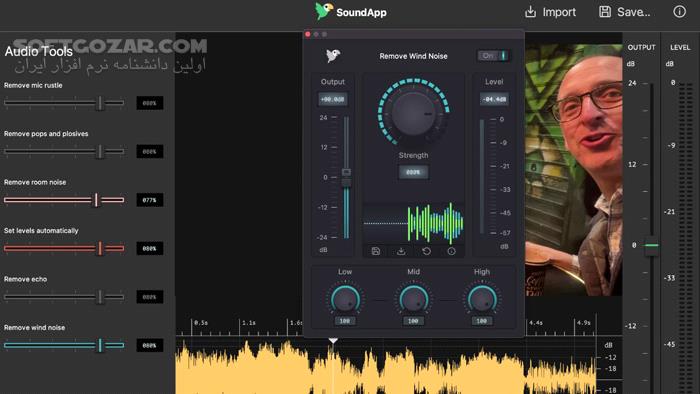Click the Remove pops and plosives percent field
The image size is (700, 394).
[x=150, y=151]
